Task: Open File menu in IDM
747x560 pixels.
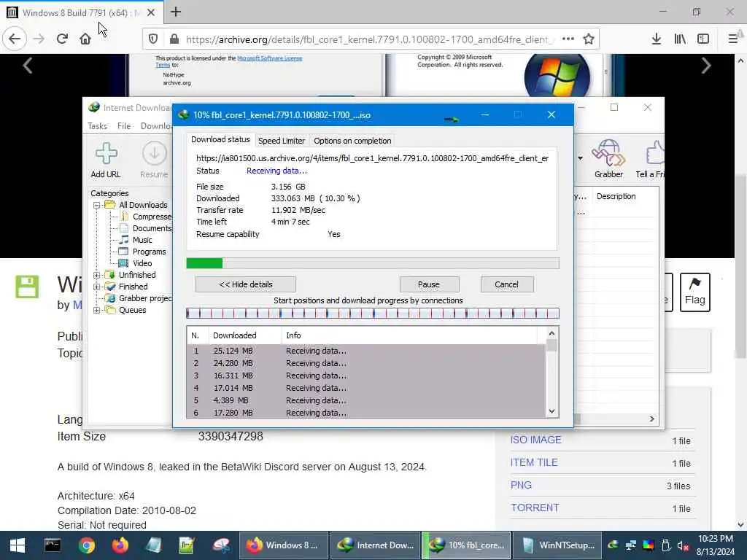Action: pyautogui.click(x=124, y=125)
